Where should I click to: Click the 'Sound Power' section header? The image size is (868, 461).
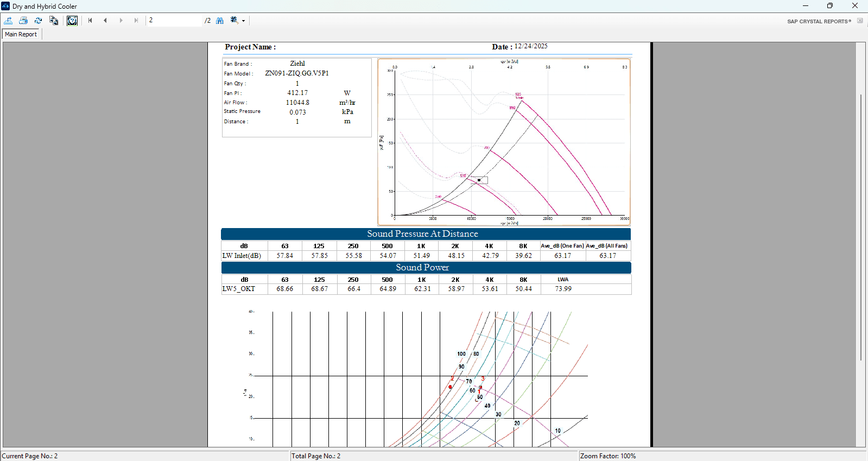(x=422, y=268)
